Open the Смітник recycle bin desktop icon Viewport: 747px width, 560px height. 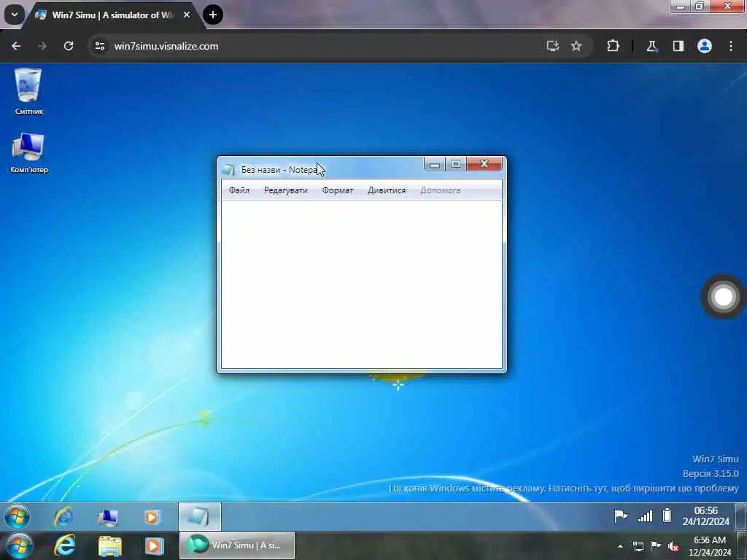tap(28, 91)
